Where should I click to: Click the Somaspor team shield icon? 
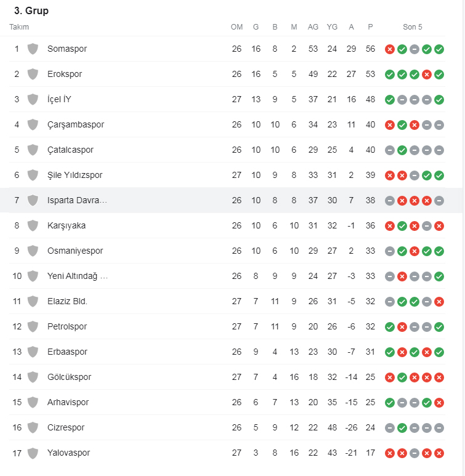pyautogui.click(x=33, y=49)
